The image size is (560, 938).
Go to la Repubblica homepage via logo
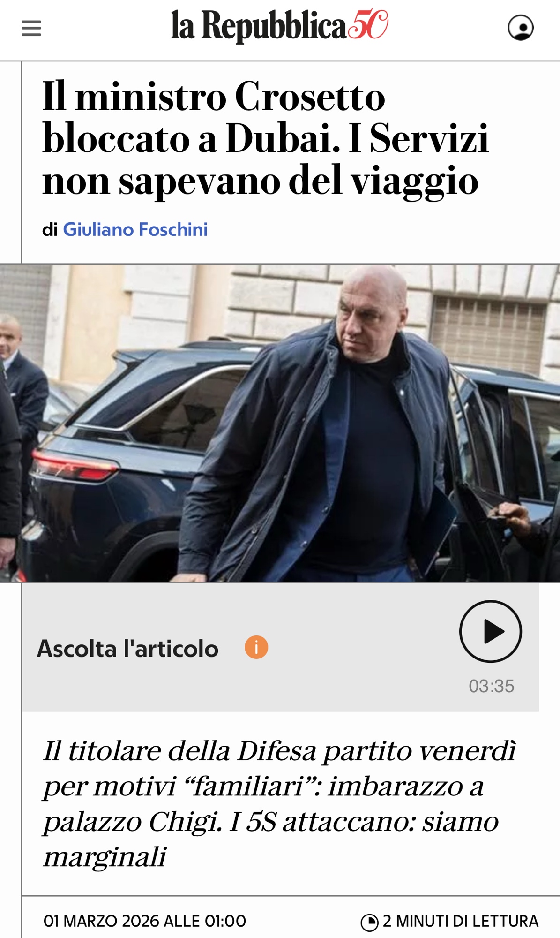coord(259,26)
